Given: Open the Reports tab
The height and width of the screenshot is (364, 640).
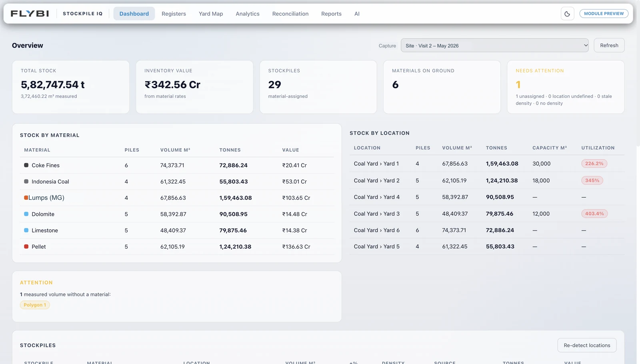Looking at the screenshot, I should [x=331, y=14].
